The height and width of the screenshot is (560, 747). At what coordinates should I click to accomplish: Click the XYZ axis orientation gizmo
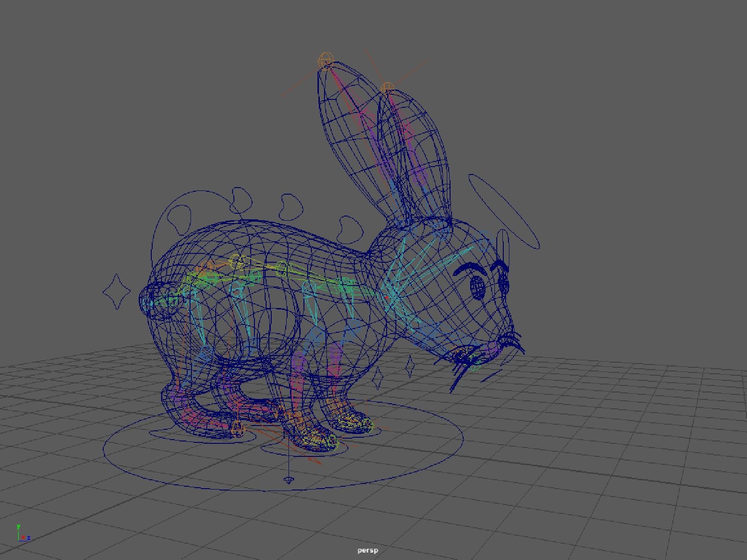[x=22, y=533]
